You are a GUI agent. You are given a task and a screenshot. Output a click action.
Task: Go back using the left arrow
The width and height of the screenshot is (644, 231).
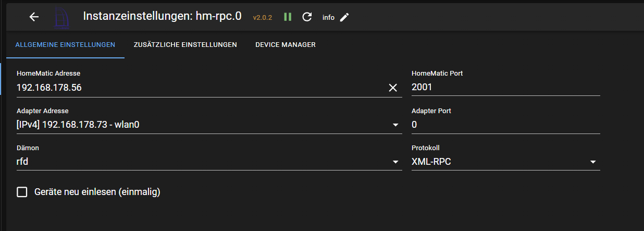pos(34,17)
